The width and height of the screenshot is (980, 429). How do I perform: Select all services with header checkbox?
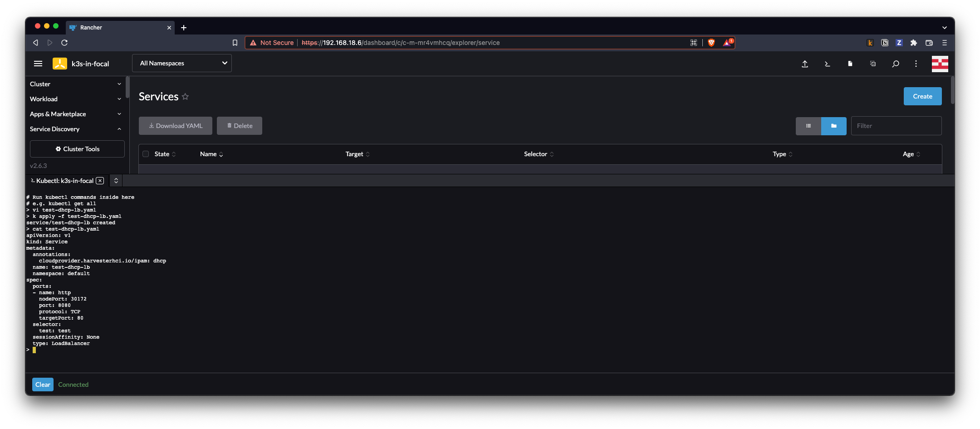(146, 154)
